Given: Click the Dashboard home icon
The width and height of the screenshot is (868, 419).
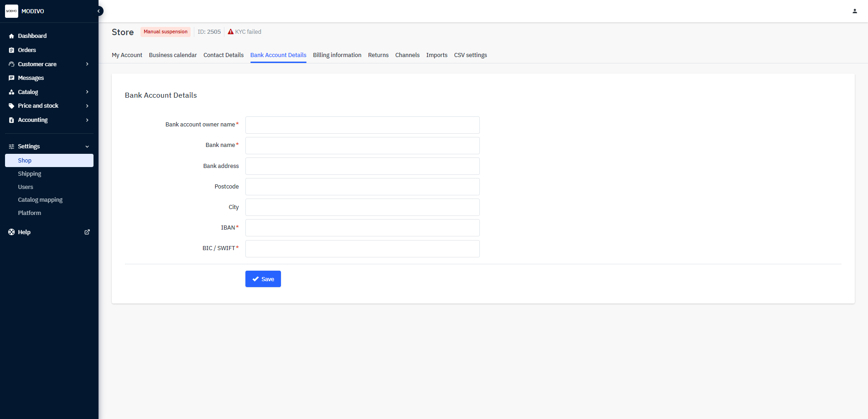Looking at the screenshot, I should 11,36.
